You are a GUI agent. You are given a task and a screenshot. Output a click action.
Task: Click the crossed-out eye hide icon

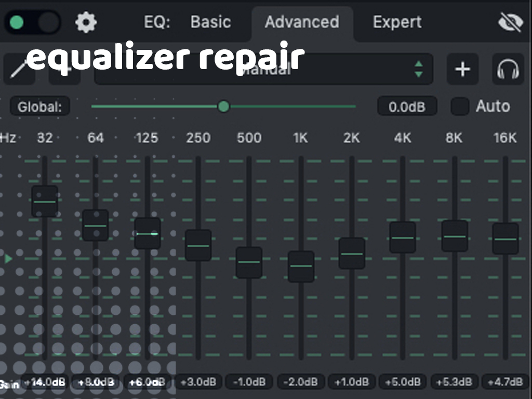coord(509,22)
